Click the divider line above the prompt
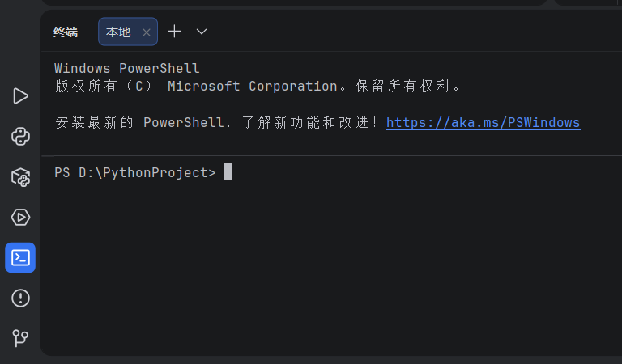 pos(331,155)
